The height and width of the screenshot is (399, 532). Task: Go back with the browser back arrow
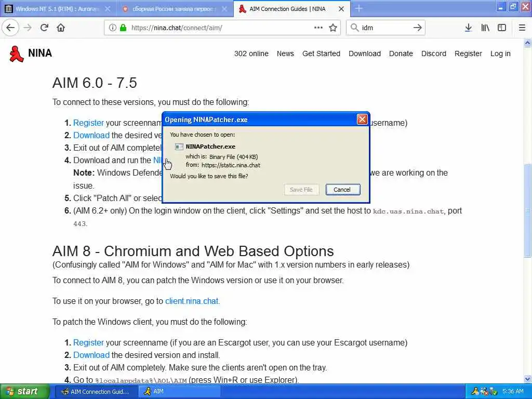click(x=10, y=28)
